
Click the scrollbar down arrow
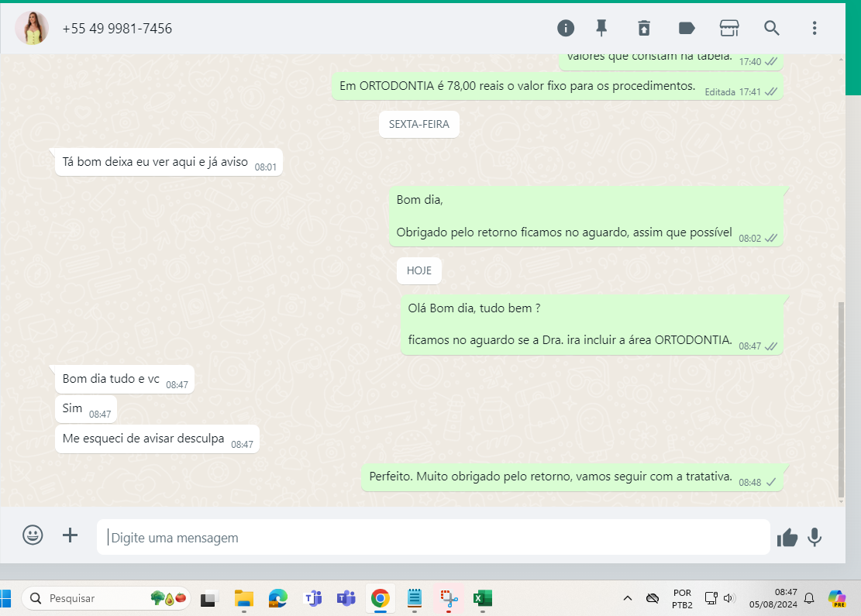coord(841,501)
